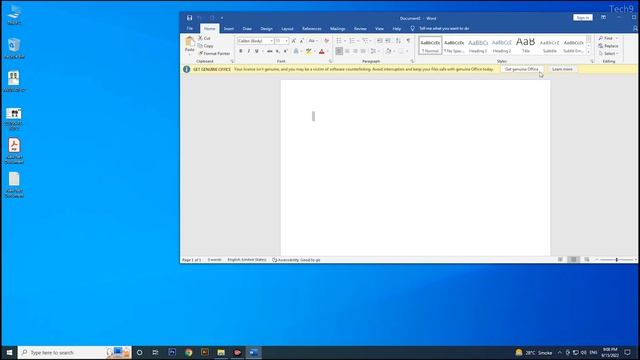Increase paragraph indent
Viewport: 640px width, 360px height.
[388, 41]
